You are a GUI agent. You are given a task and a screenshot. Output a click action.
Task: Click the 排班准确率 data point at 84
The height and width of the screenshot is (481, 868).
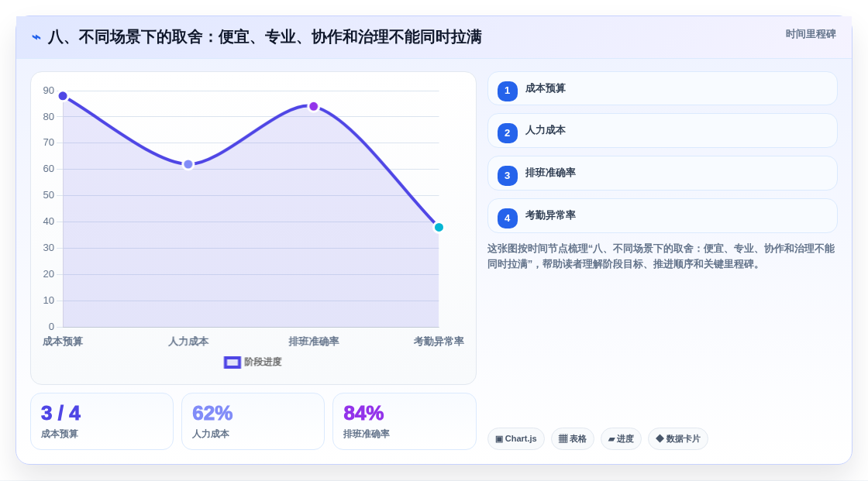click(x=314, y=106)
